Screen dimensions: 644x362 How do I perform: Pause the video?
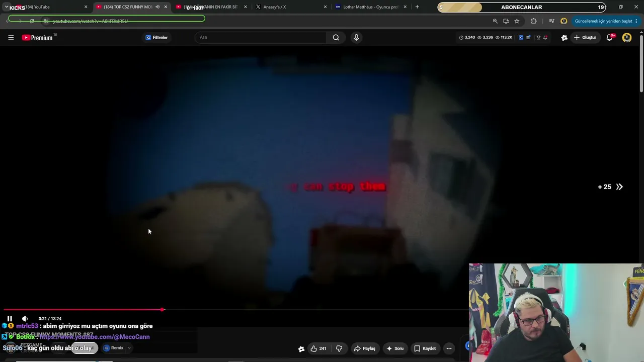pos(10,319)
